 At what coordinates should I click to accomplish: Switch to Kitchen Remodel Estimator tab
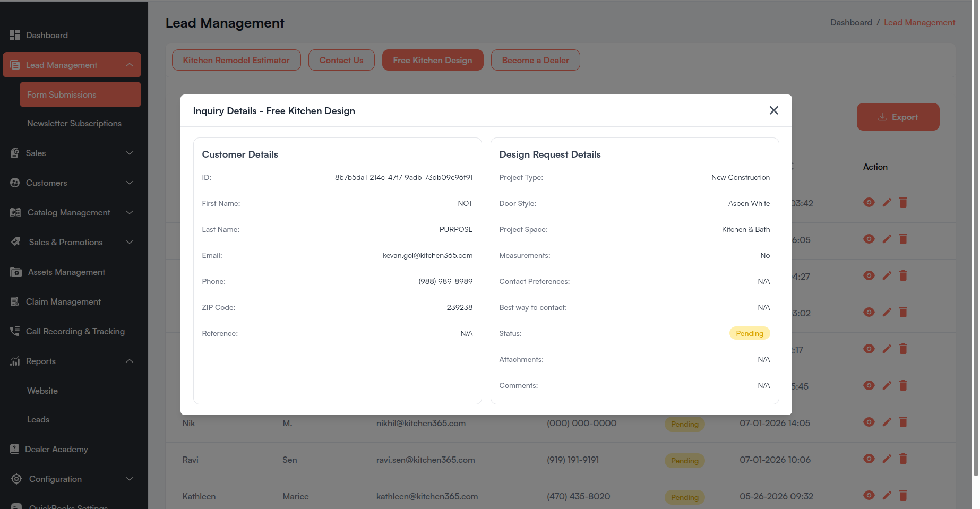pos(236,60)
